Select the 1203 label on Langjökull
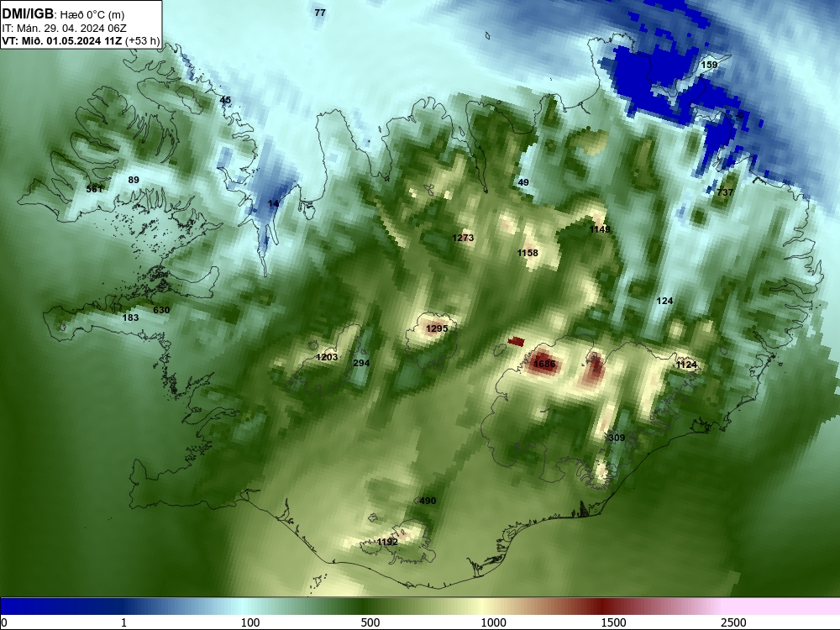The image size is (840, 630). pos(327,357)
